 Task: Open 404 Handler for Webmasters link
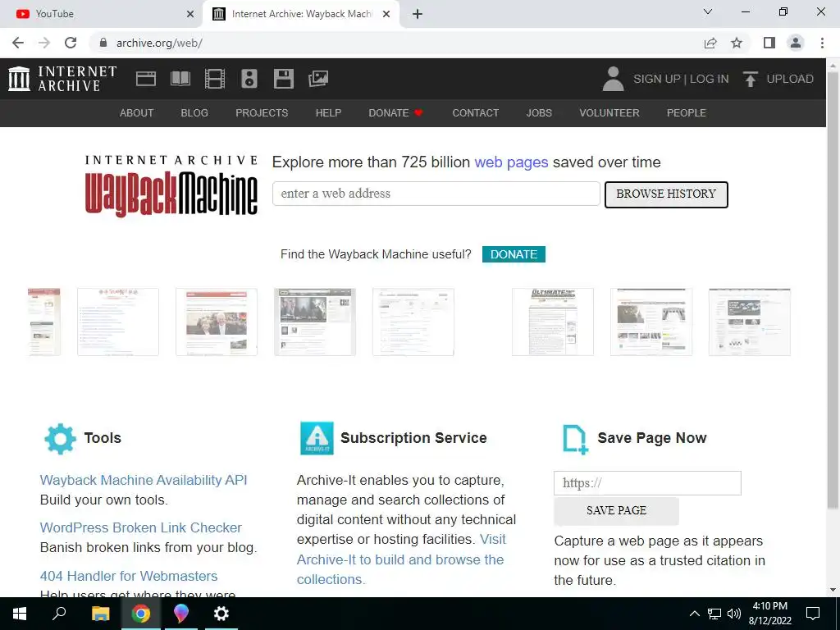click(129, 576)
